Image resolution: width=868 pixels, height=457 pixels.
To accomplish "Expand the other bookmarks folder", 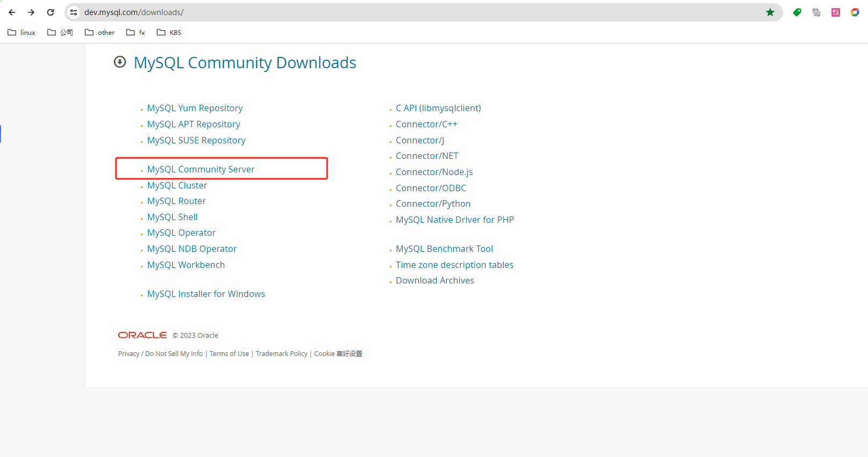I will [100, 33].
